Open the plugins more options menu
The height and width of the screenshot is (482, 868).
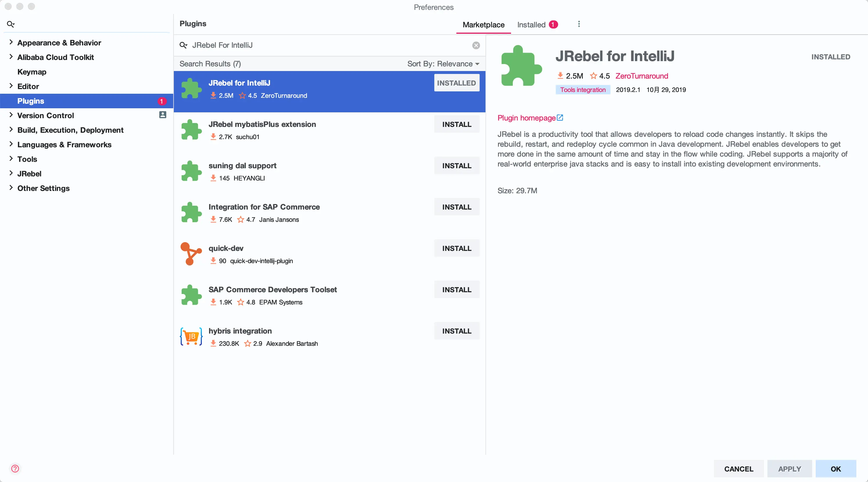578,24
